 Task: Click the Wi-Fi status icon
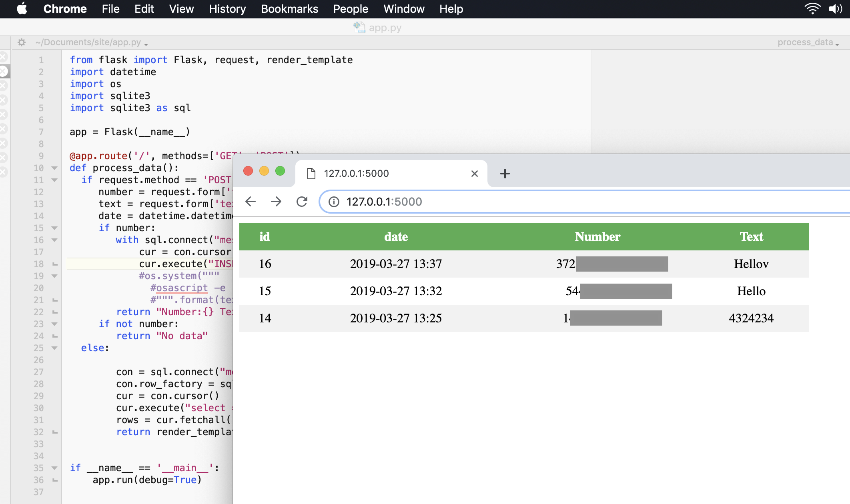point(812,9)
